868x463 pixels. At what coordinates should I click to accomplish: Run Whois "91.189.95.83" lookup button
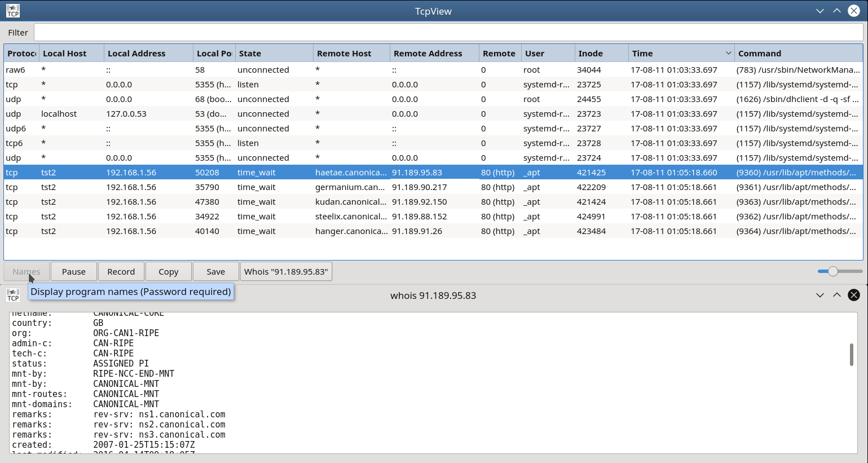coord(286,271)
